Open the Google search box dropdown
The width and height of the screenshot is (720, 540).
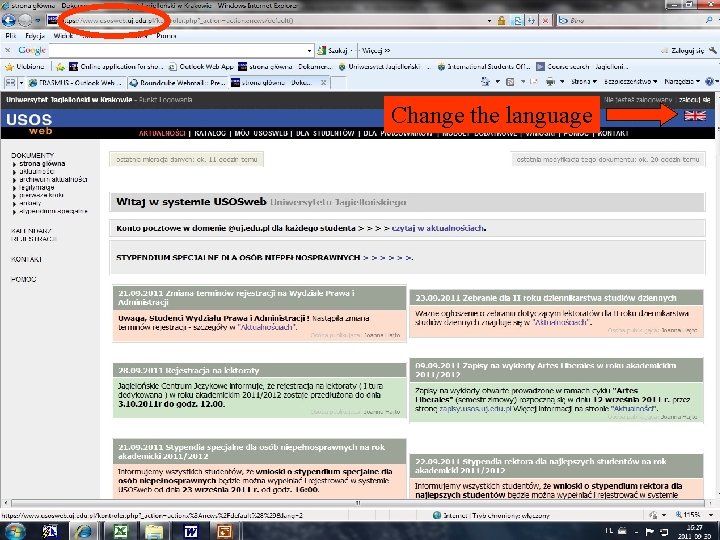pyautogui.click(x=310, y=51)
